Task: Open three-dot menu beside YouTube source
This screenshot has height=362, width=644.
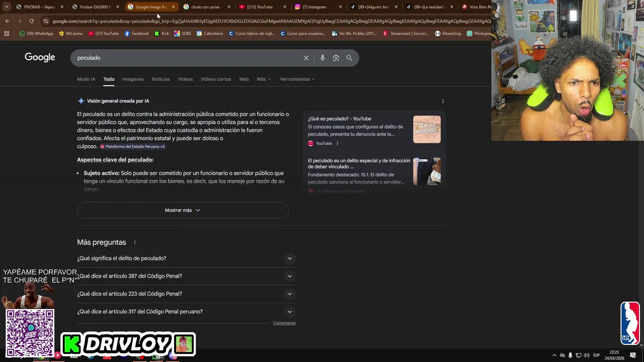Action: 337,143
